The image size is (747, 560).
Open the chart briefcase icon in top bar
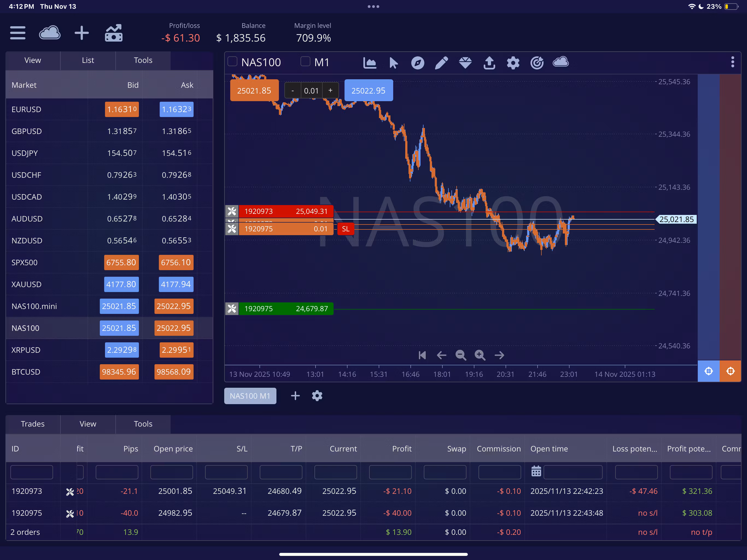click(114, 33)
